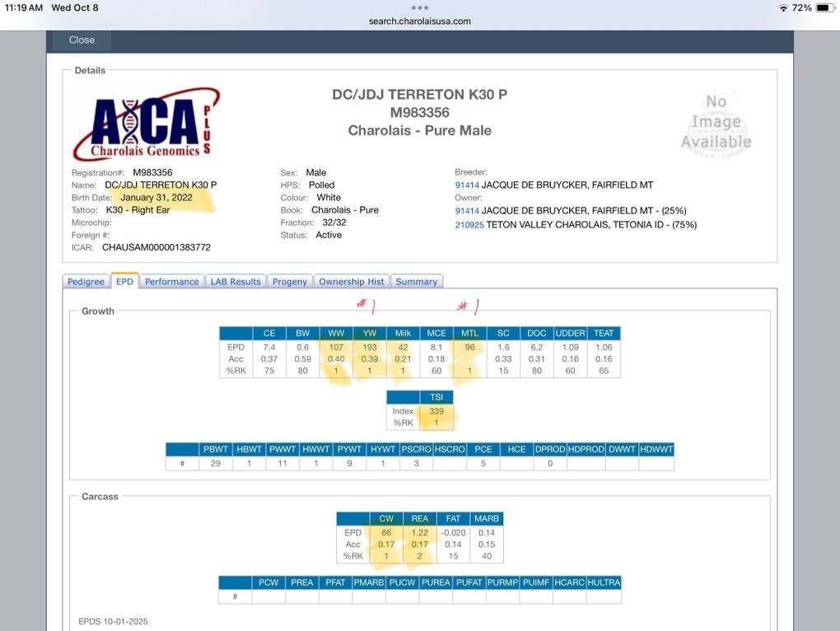Click the WW column header in Growth
This screenshot has width=840, height=631.
click(335, 334)
